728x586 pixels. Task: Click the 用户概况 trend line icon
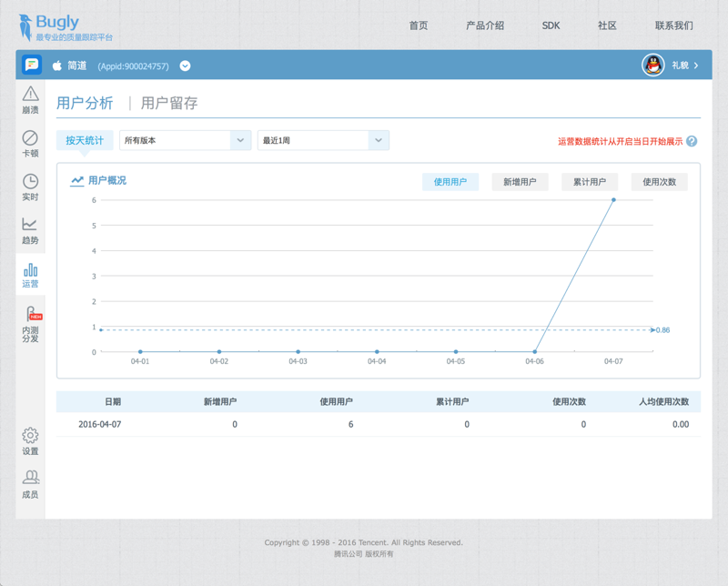(x=76, y=181)
